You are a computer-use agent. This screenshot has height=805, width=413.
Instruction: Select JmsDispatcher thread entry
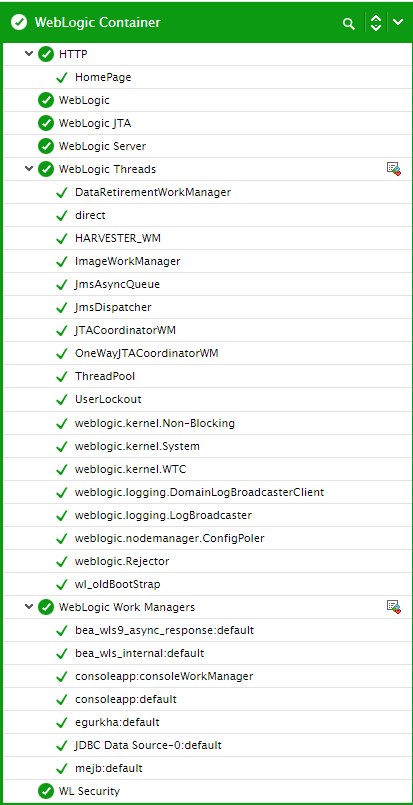click(x=113, y=308)
